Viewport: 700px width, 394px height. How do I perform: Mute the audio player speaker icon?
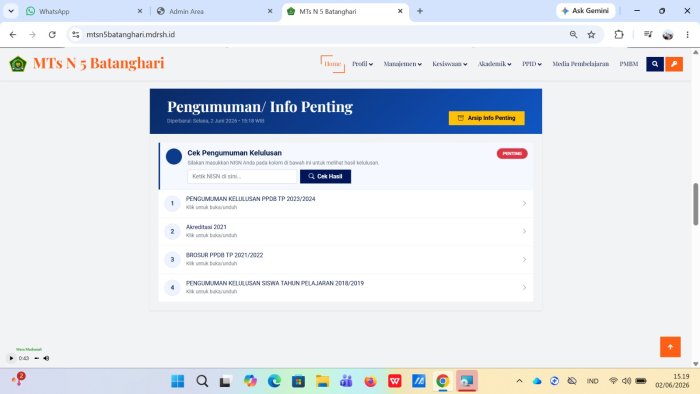click(x=46, y=358)
